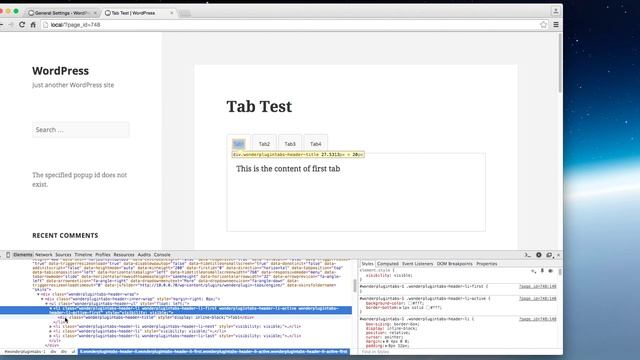Collapse the wonderplugintabs-header-wrap div node

[x=38, y=294]
